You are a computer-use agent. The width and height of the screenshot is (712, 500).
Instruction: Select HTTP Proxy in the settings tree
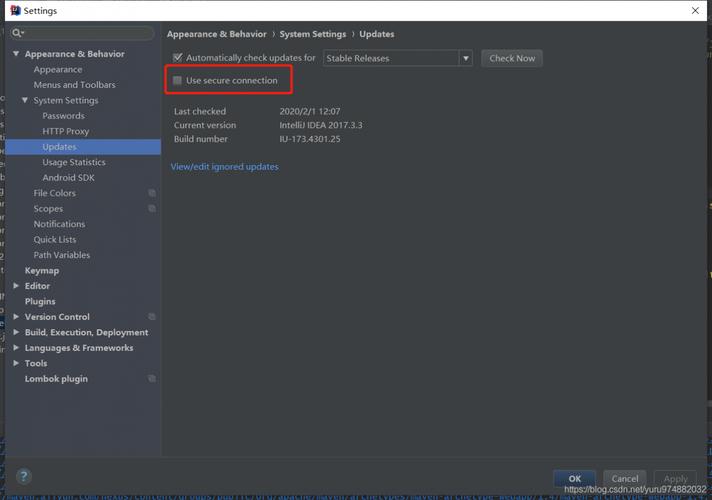(x=66, y=131)
